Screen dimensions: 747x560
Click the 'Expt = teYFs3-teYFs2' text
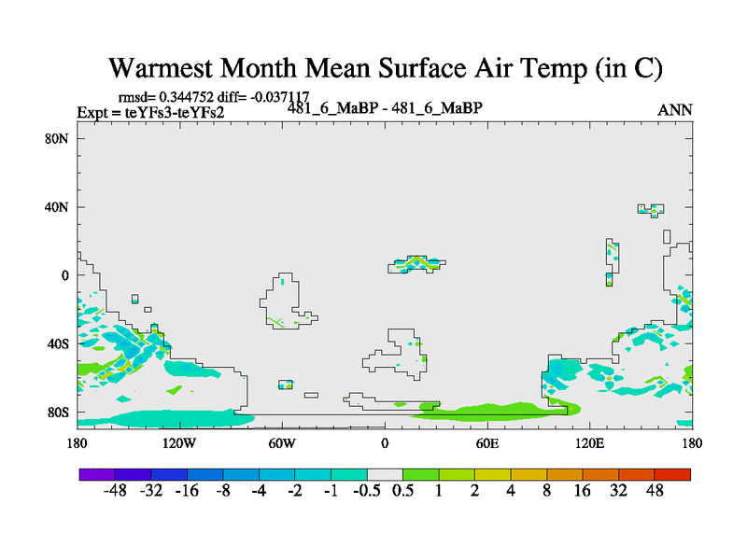click(x=150, y=113)
